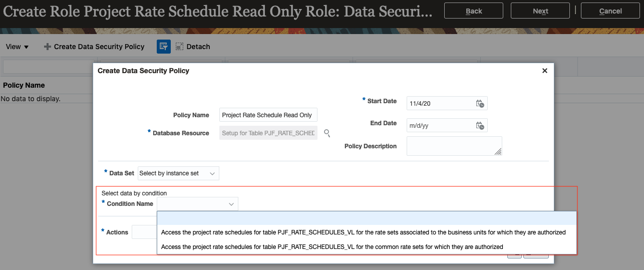The height and width of the screenshot is (270, 644).
Task: Select the blank condition option
Action: (x=367, y=218)
